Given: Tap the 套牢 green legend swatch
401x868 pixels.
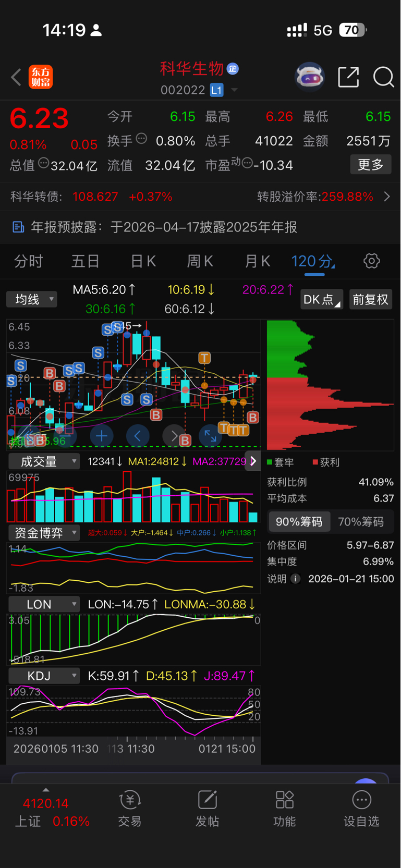Looking at the screenshot, I should pyautogui.click(x=270, y=462).
